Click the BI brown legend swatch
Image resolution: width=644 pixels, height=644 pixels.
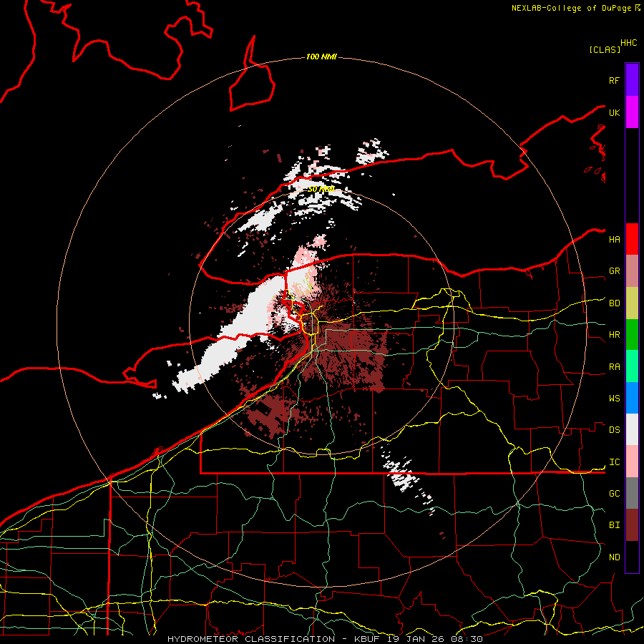[632, 525]
